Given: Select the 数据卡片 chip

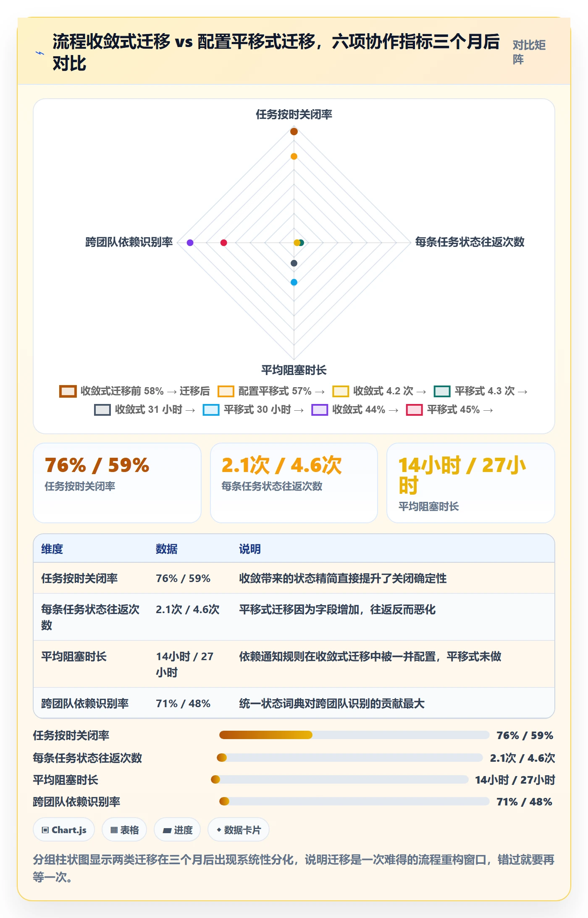Looking at the screenshot, I should [239, 830].
